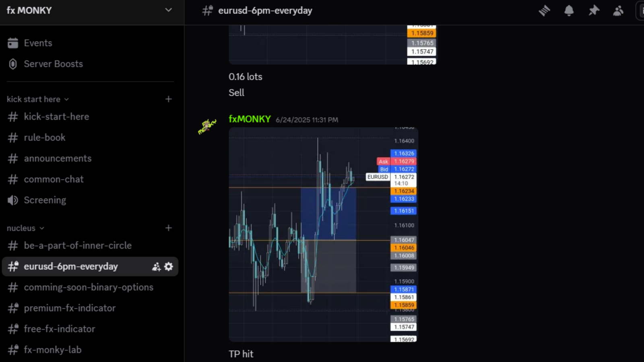Open fx MONKY server dropdown menu
Viewport: 644px width, 362px height.
168,10
